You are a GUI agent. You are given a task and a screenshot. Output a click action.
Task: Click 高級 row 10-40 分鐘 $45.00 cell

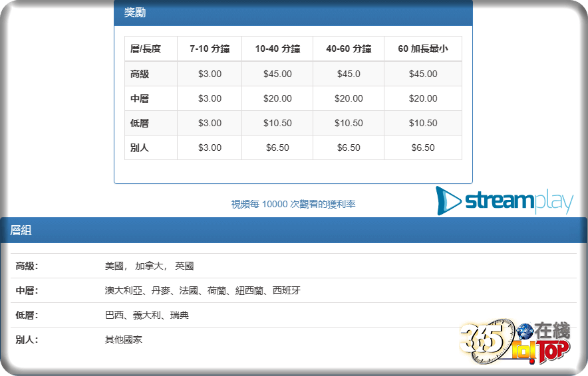pos(277,74)
